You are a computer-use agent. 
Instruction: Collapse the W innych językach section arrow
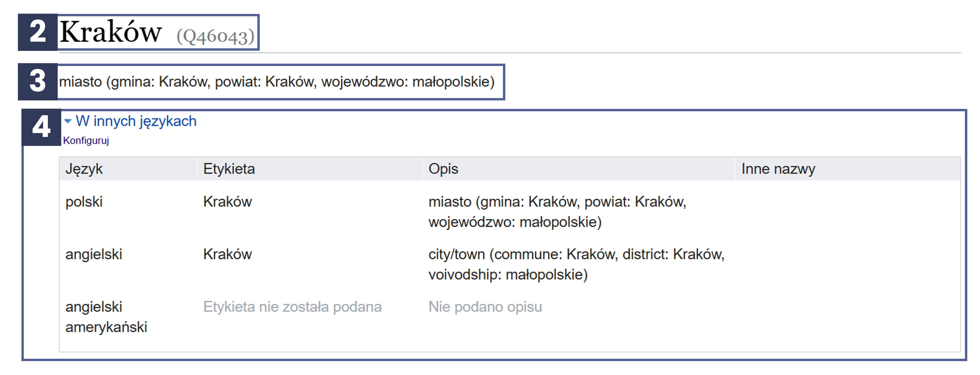click(x=68, y=121)
